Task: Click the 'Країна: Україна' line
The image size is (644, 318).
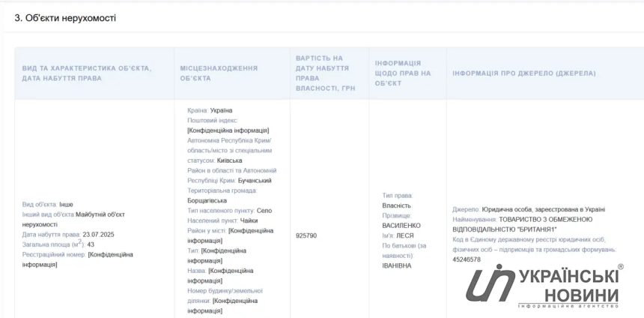Action: (x=210, y=110)
